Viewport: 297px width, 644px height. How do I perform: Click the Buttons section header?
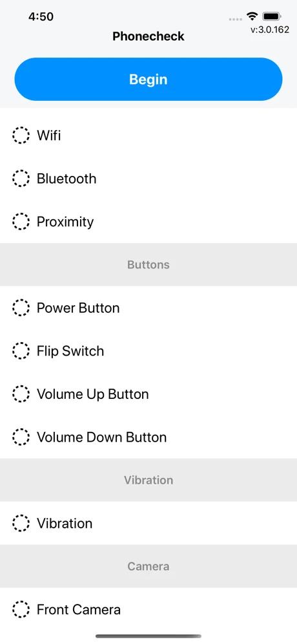pyautogui.click(x=148, y=264)
